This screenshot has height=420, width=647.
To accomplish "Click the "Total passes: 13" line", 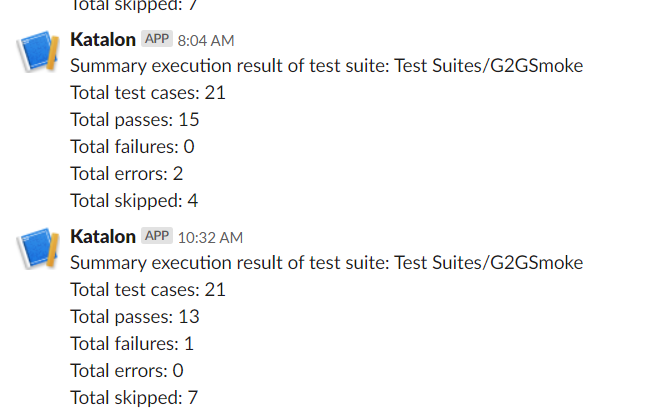I will [x=135, y=317].
